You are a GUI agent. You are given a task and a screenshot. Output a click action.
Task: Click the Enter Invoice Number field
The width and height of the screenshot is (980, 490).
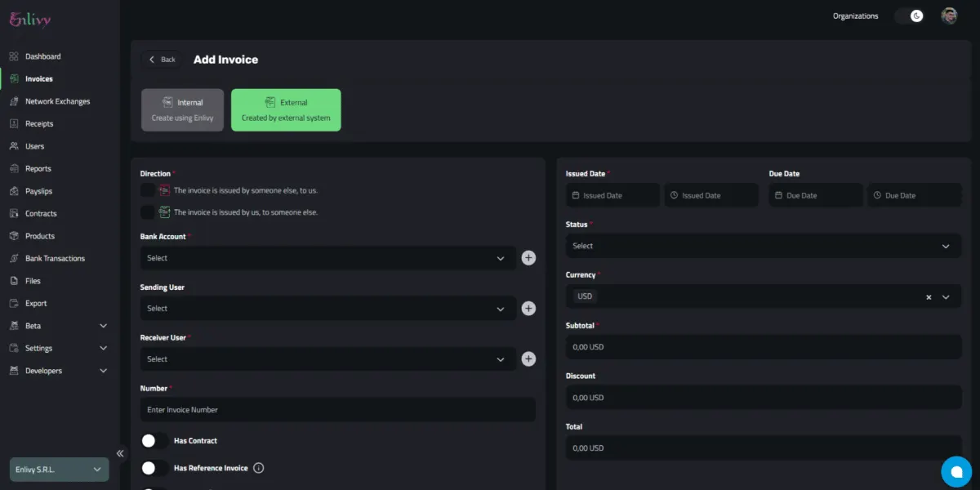pos(338,410)
